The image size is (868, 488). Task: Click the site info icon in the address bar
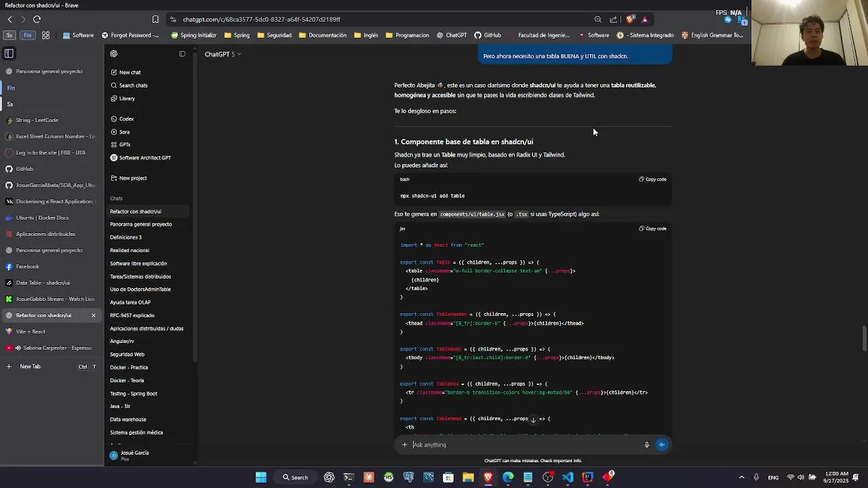coord(174,20)
